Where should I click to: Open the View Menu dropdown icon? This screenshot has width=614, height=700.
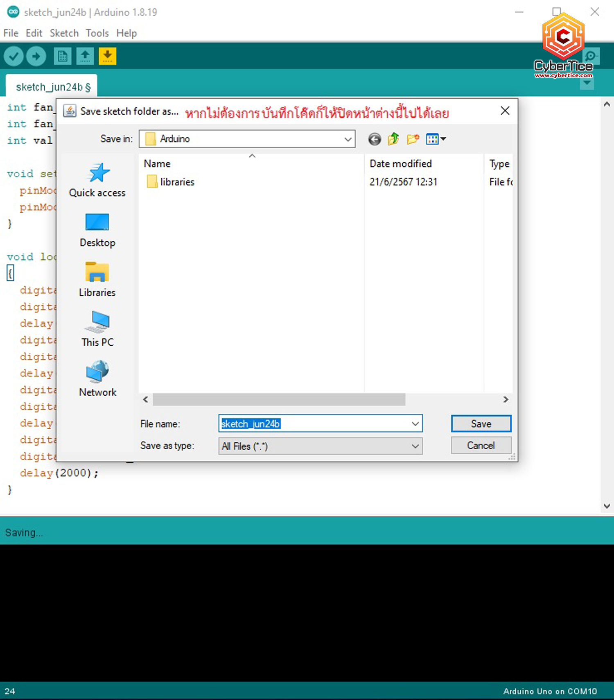[x=436, y=139]
